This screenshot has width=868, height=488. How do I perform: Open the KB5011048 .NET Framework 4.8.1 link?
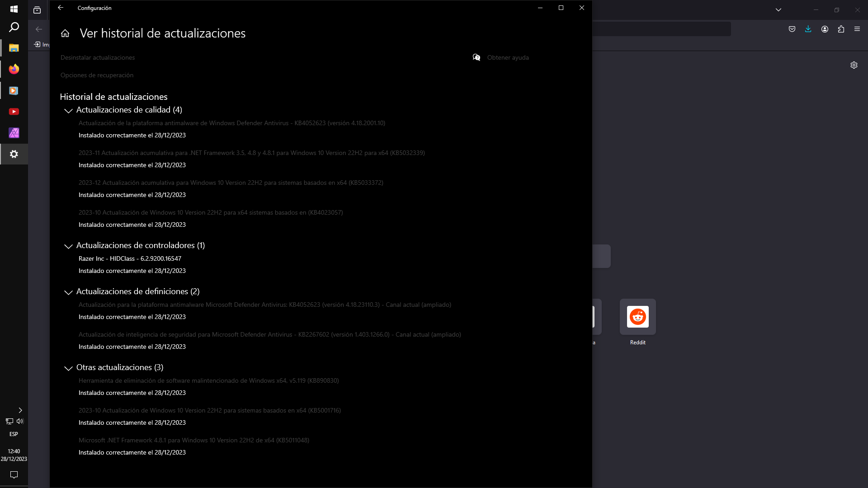[194, 440]
